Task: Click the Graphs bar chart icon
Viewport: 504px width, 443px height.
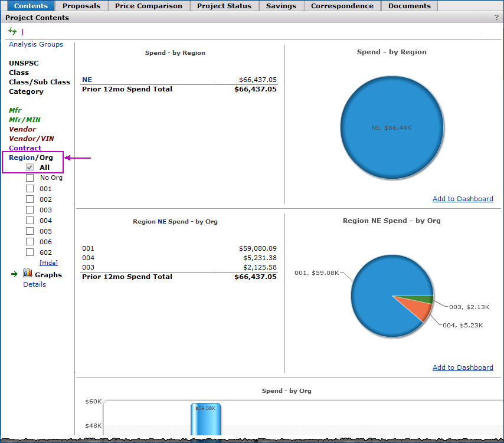Action: (x=27, y=273)
